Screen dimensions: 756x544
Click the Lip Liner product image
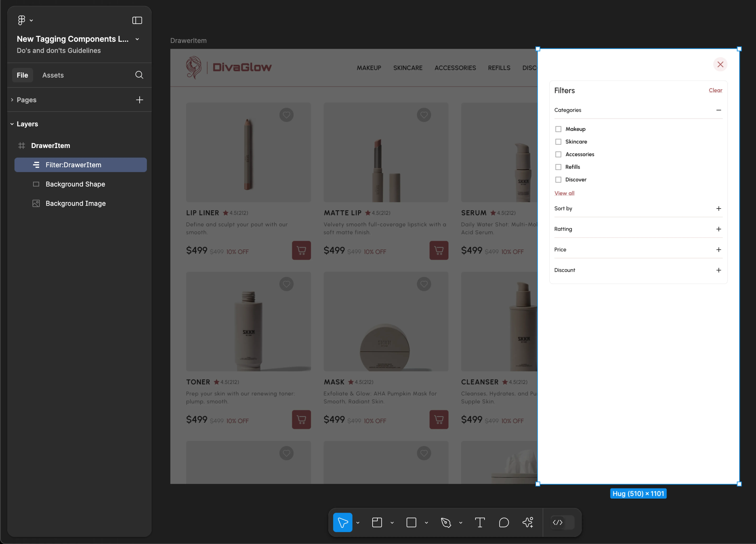[248, 152]
